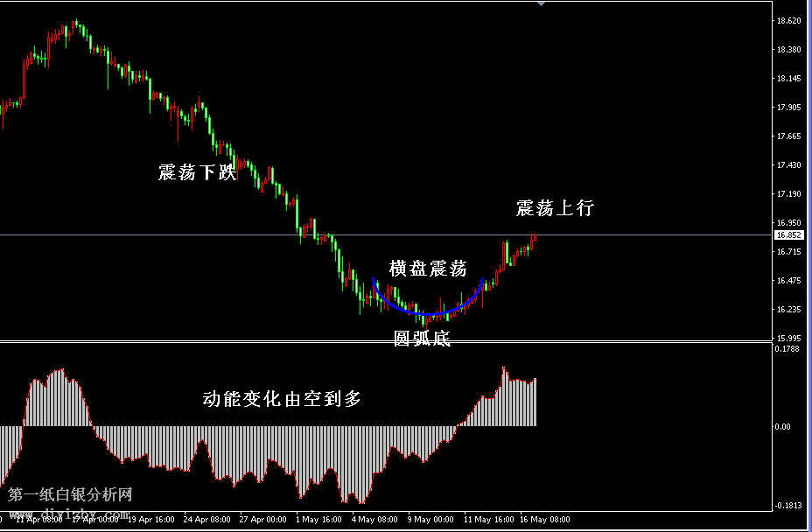Click the current price tag 16.852
The height and width of the screenshot is (532, 812).
tap(789, 234)
